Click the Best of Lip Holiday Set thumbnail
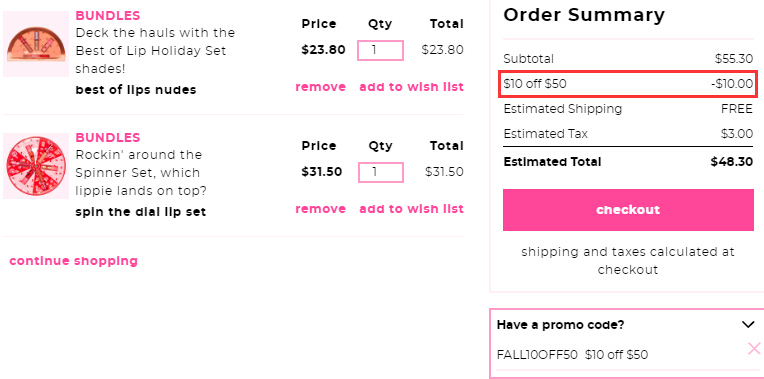764x379 pixels. [x=36, y=44]
